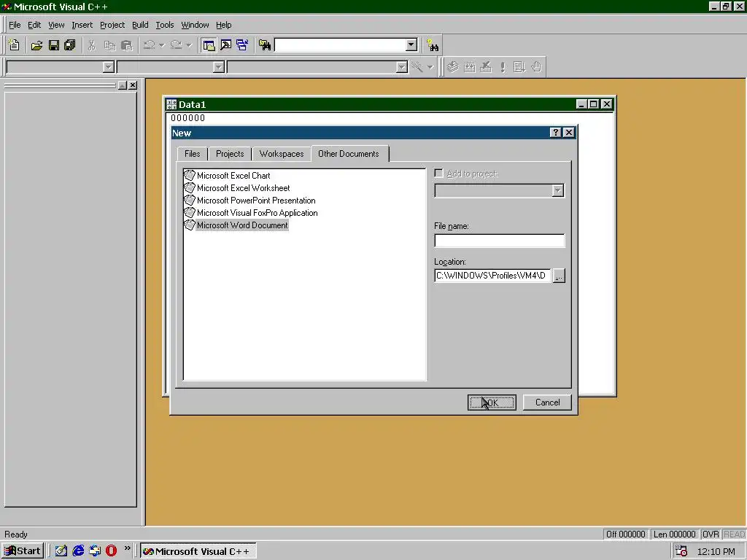Toggle the Output window icon

click(x=226, y=45)
